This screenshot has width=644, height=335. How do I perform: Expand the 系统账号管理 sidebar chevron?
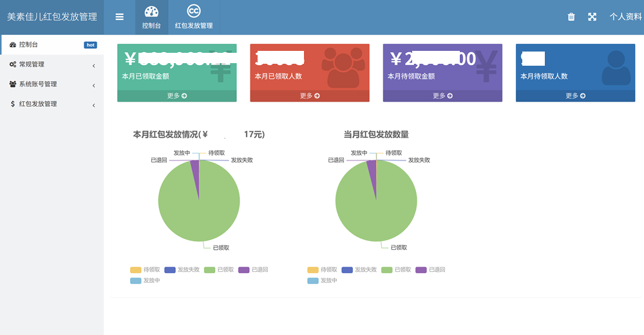point(93,86)
